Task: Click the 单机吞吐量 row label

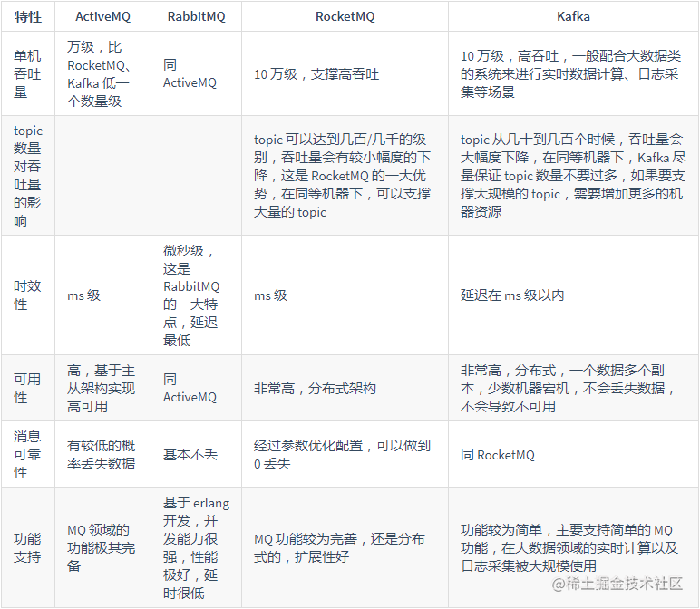Action: click(x=28, y=73)
